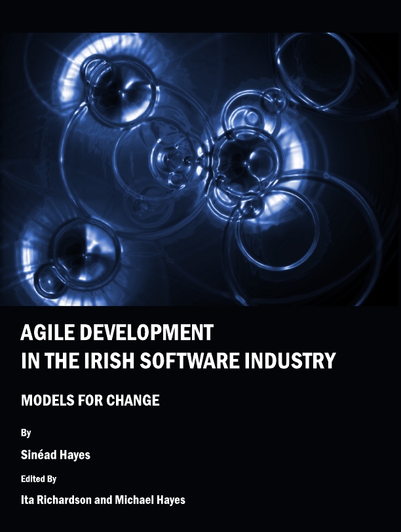401x532 pixels.
Task: Click the 'MODELS FOR CHANGE' subtitle
Action: pos(90,400)
